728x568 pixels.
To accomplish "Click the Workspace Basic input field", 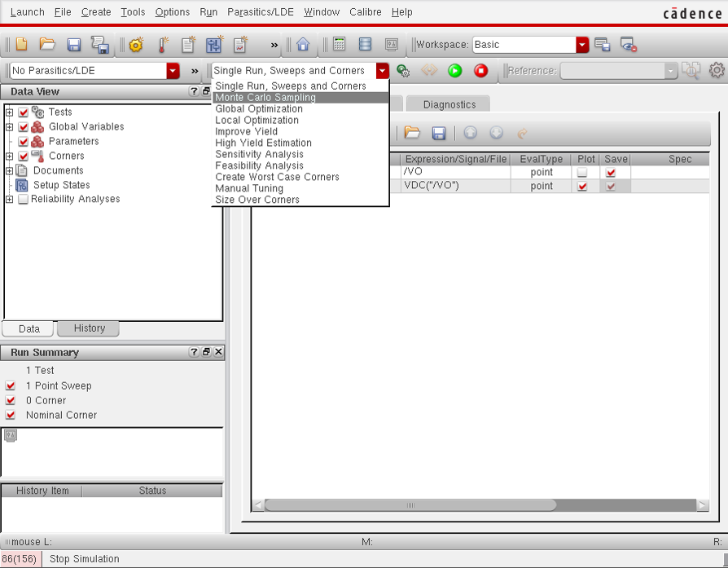I will 524,45.
